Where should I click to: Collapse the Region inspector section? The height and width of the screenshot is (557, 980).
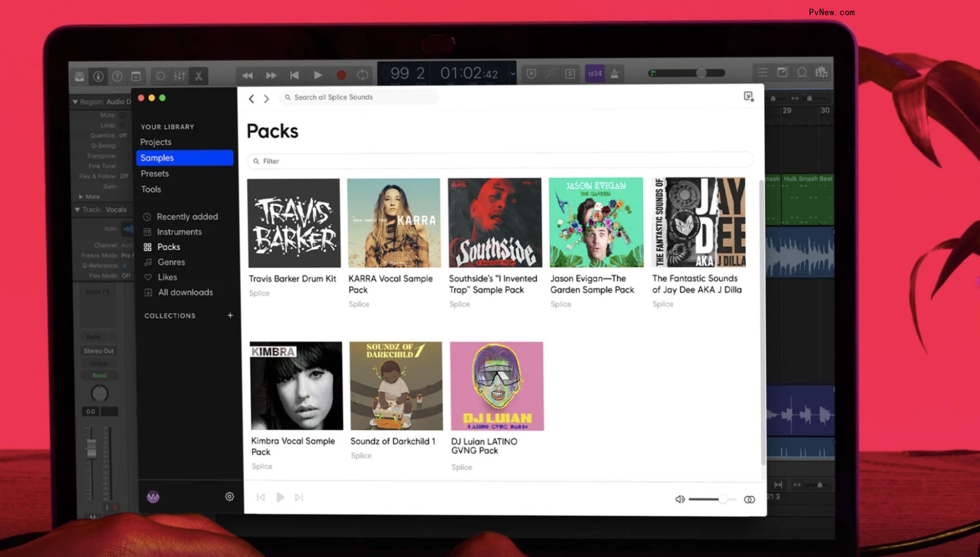76,102
